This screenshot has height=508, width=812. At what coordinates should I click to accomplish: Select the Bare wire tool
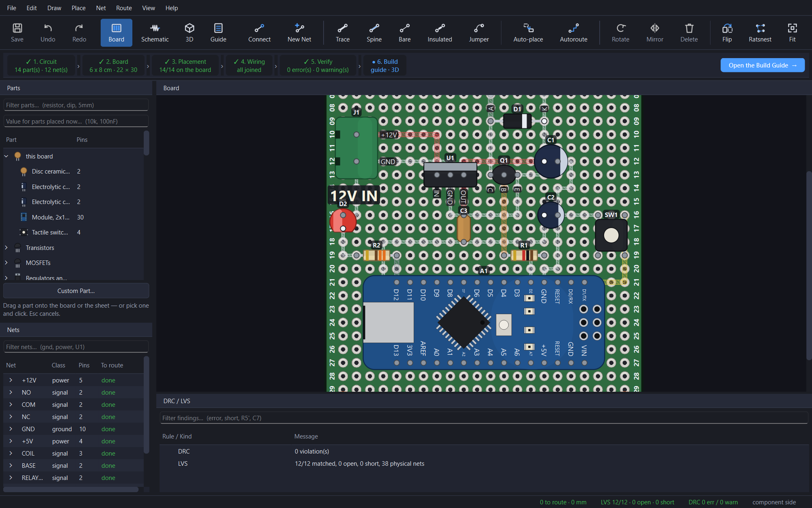click(405, 33)
